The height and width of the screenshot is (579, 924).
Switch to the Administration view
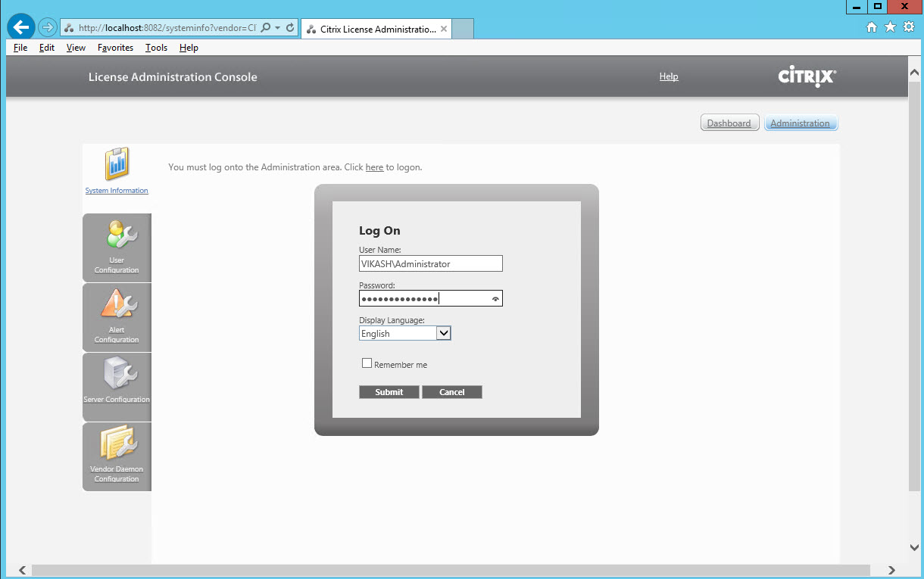tap(801, 123)
